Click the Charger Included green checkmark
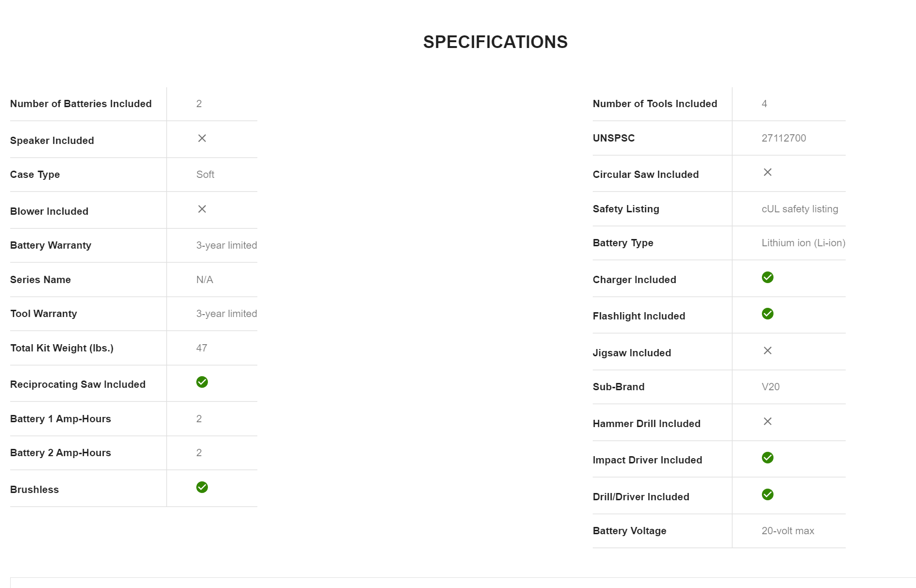 tap(768, 277)
